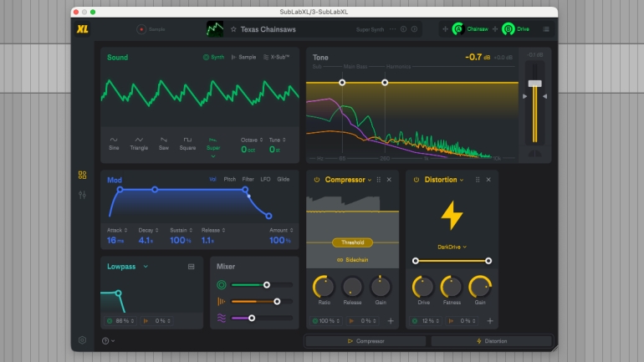Screen dimensions: 644x362
Task: Click the Compressor slot button at bottom
Action: point(365,341)
